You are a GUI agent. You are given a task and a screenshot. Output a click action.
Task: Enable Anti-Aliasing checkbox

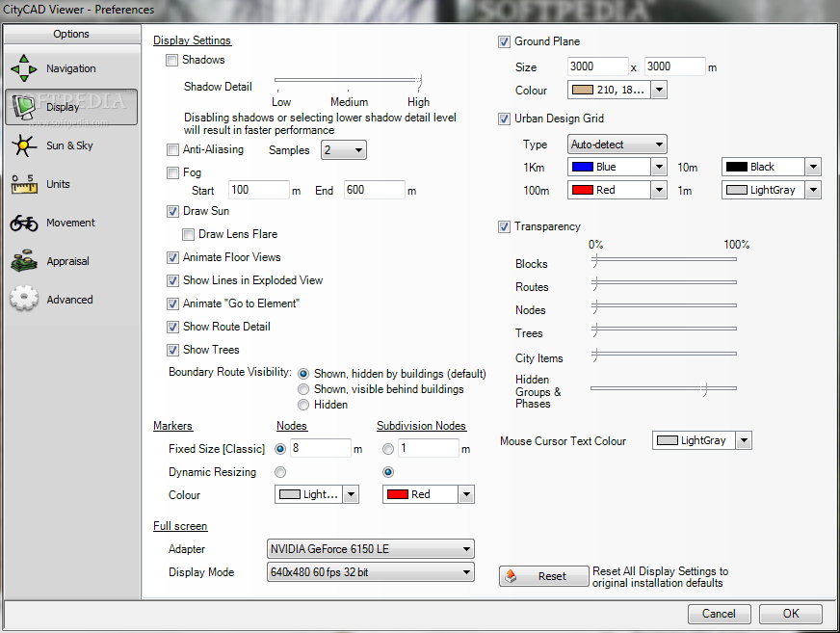pyautogui.click(x=172, y=149)
